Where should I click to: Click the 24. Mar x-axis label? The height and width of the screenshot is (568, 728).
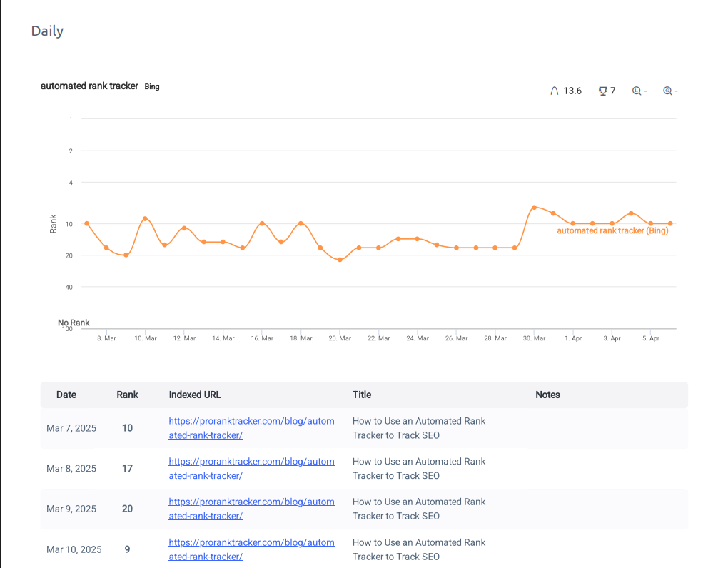click(418, 338)
